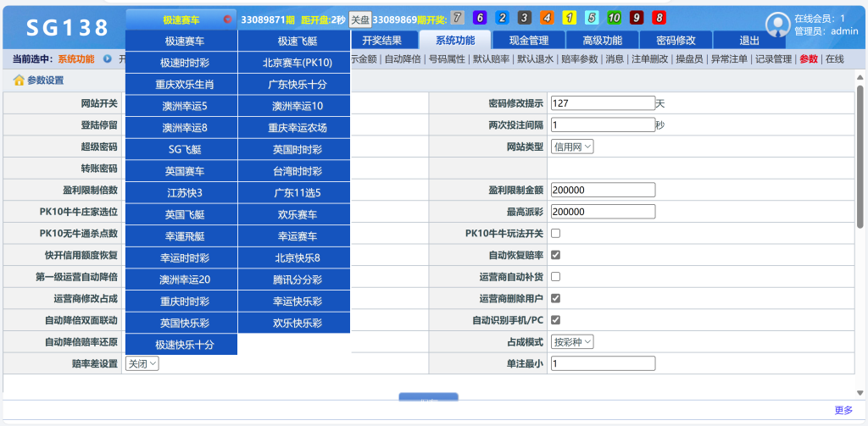Click the blue arrow icon after 系统功能
This screenshot has height=426, width=868.
point(108,59)
